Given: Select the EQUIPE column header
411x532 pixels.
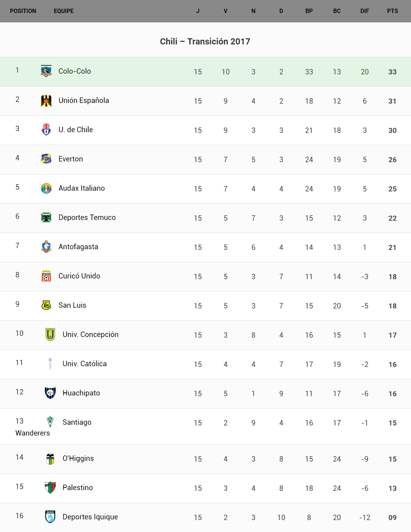Looking at the screenshot, I should click(x=64, y=11).
